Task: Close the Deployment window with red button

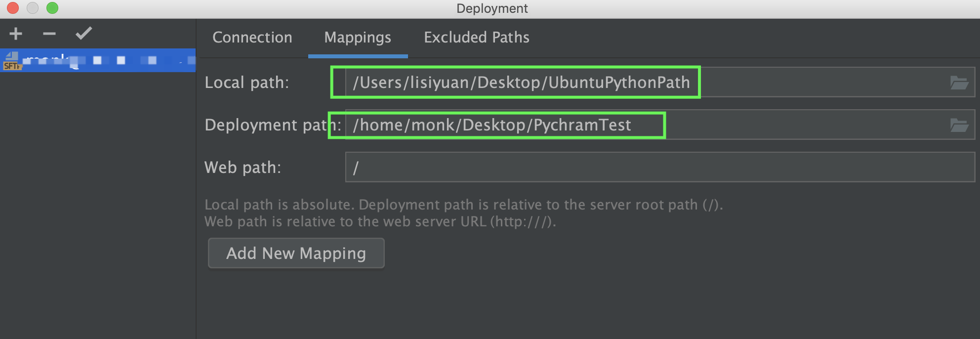Action: pyautogui.click(x=13, y=8)
